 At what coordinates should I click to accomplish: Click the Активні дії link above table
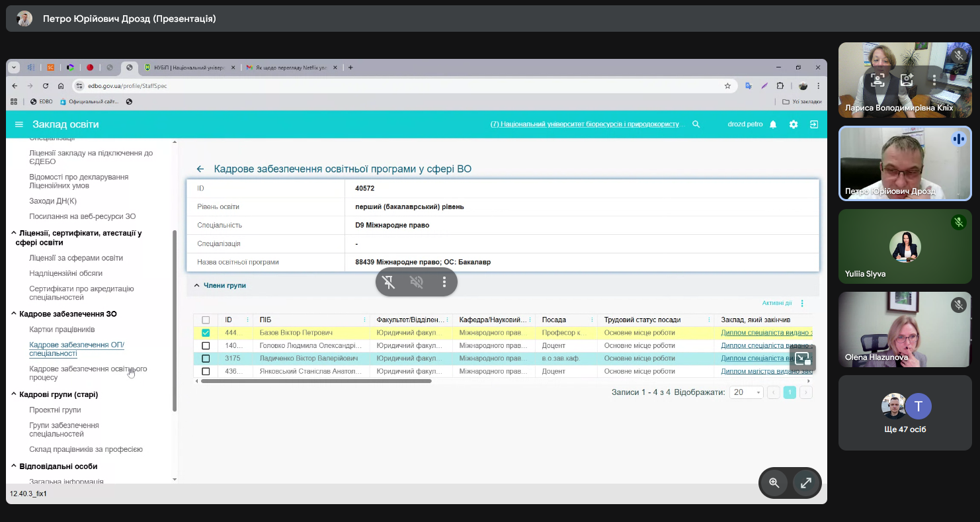(x=776, y=303)
